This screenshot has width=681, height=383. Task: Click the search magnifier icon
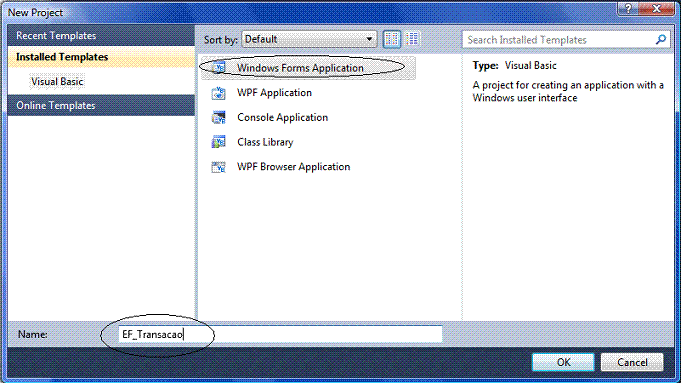coord(661,40)
